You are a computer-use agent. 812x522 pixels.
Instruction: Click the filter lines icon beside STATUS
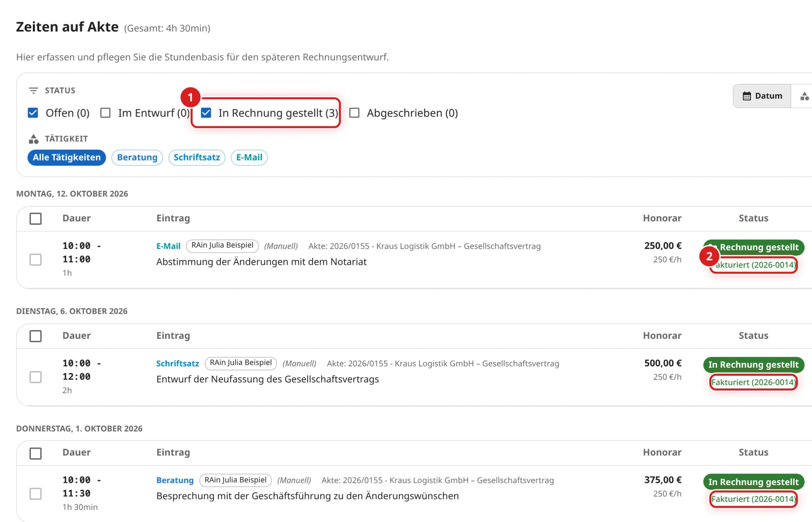(33, 90)
